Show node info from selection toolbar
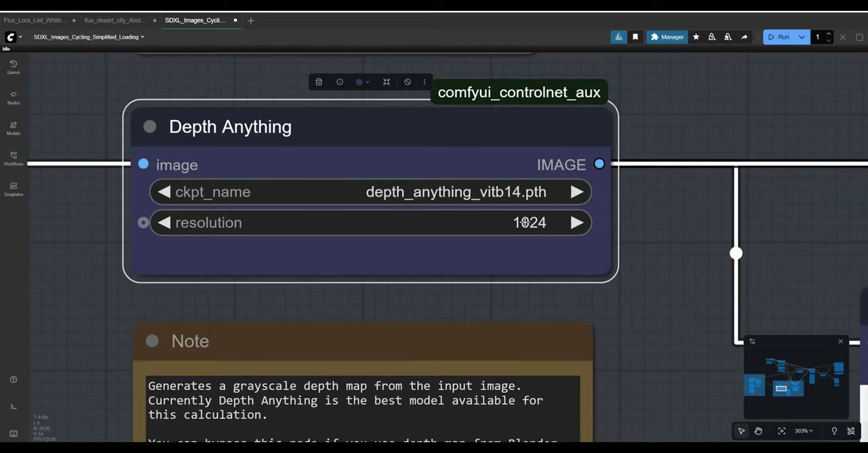 coord(340,82)
